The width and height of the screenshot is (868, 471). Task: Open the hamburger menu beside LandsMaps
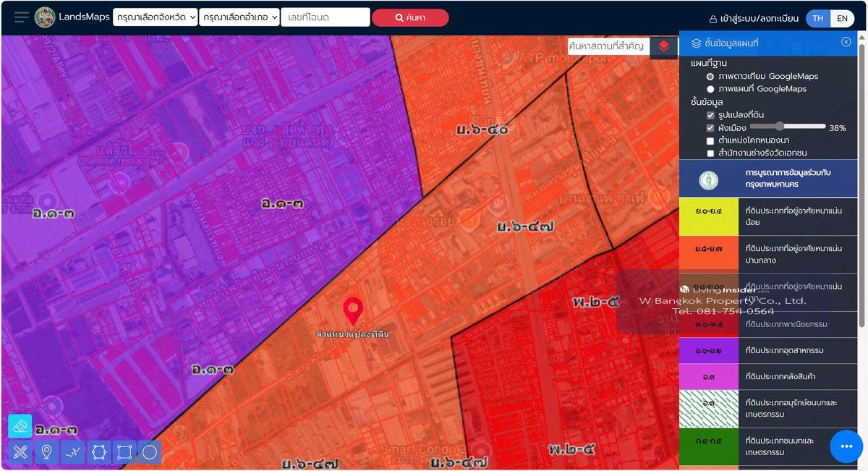tap(22, 17)
